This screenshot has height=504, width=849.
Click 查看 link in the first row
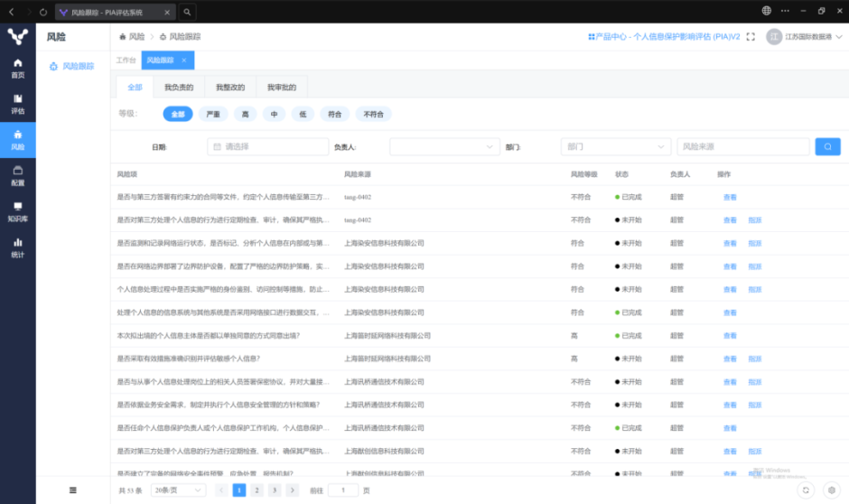pos(730,197)
